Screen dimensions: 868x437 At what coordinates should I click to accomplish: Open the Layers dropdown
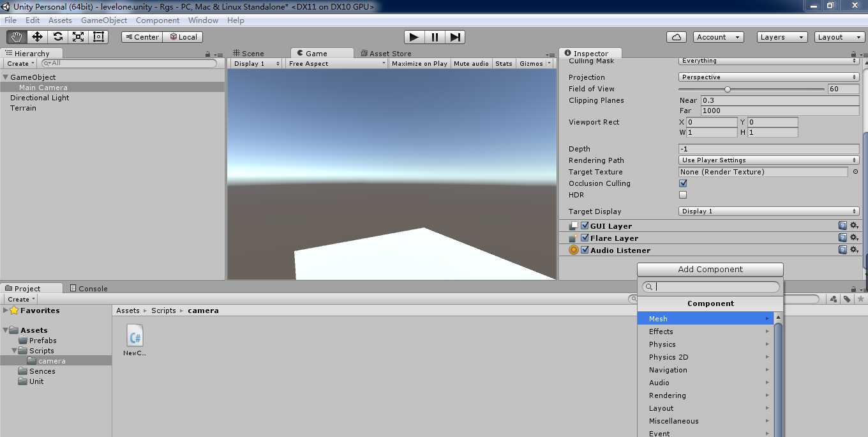tap(782, 37)
